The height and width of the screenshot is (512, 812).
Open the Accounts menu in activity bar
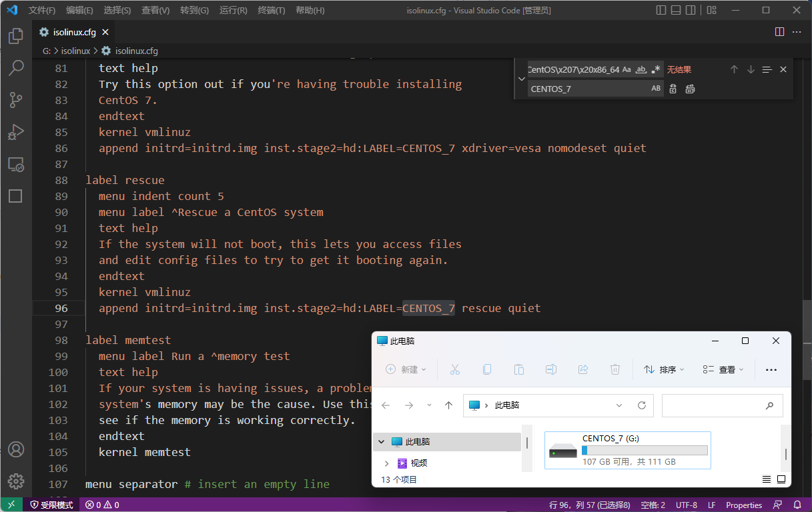point(15,449)
